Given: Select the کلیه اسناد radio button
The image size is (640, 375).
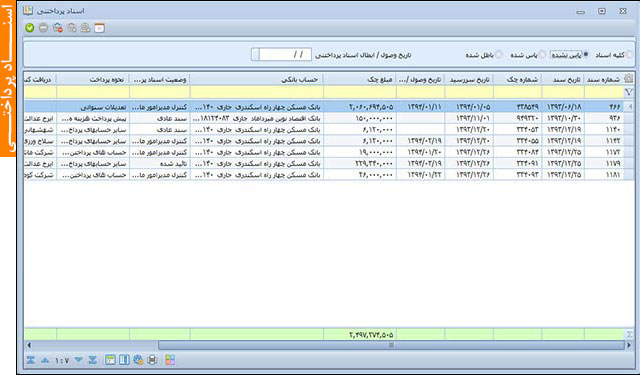Looking at the screenshot, I should 630,55.
